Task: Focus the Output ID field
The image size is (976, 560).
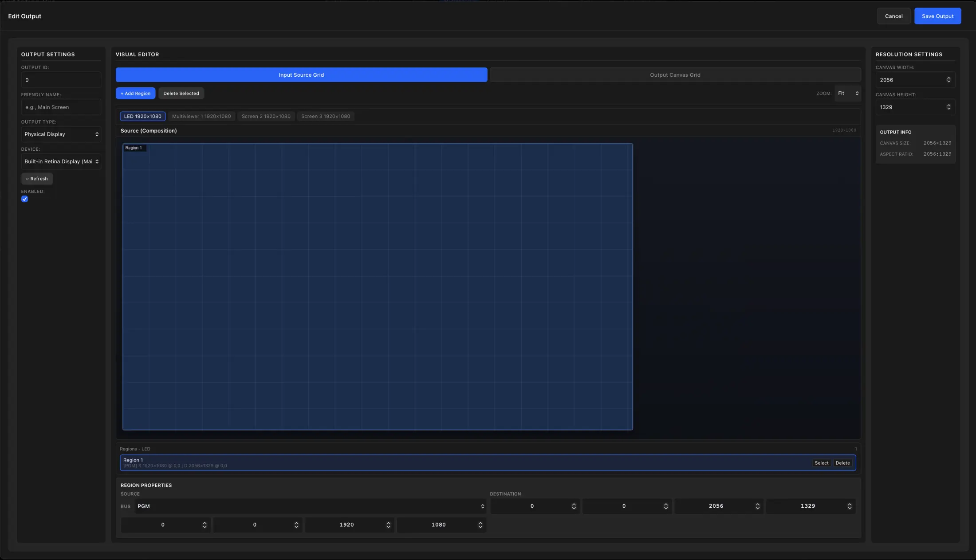Action: click(x=61, y=80)
